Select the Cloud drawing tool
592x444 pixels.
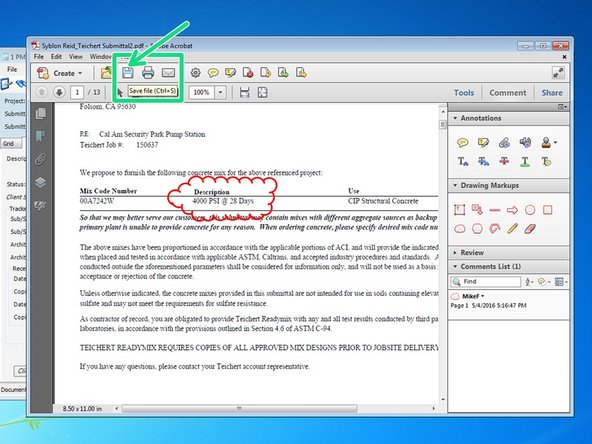click(x=459, y=229)
